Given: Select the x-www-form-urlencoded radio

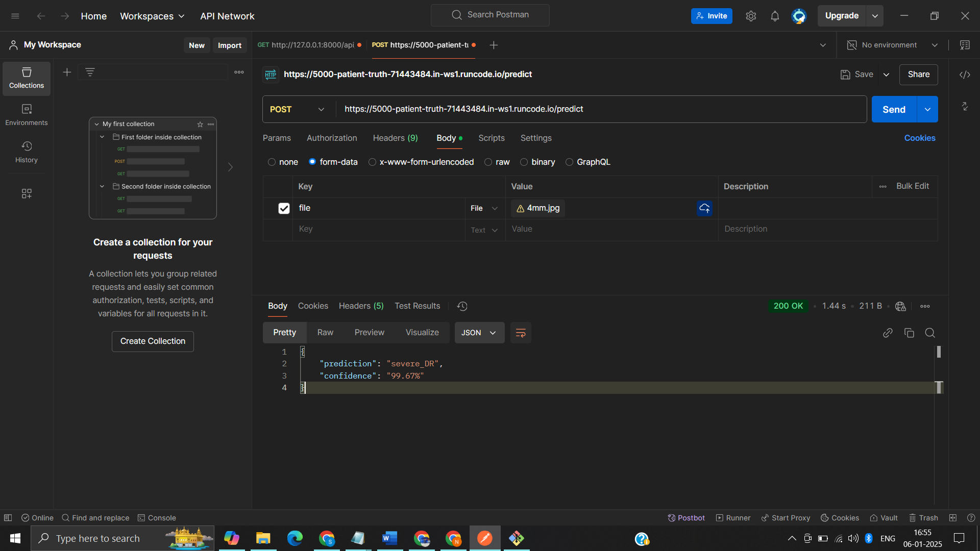Looking at the screenshot, I should pyautogui.click(x=372, y=162).
